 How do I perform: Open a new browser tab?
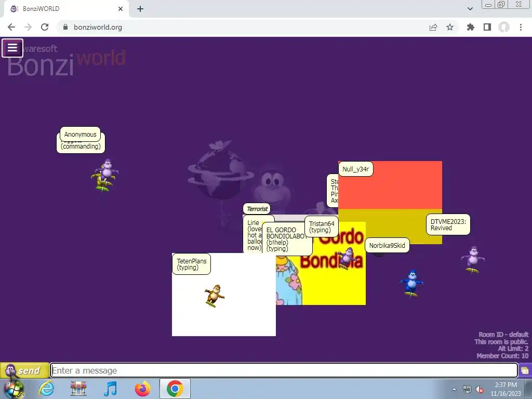[x=140, y=9]
